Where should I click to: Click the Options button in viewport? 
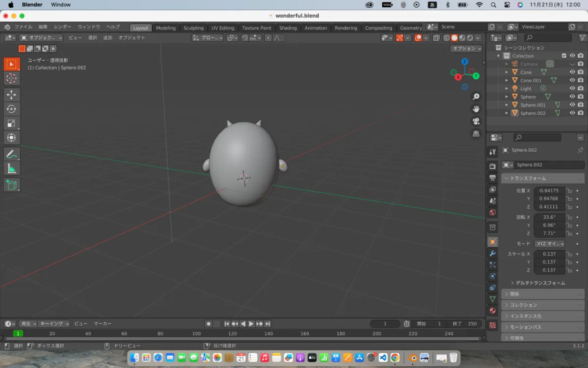tap(466, 48)
